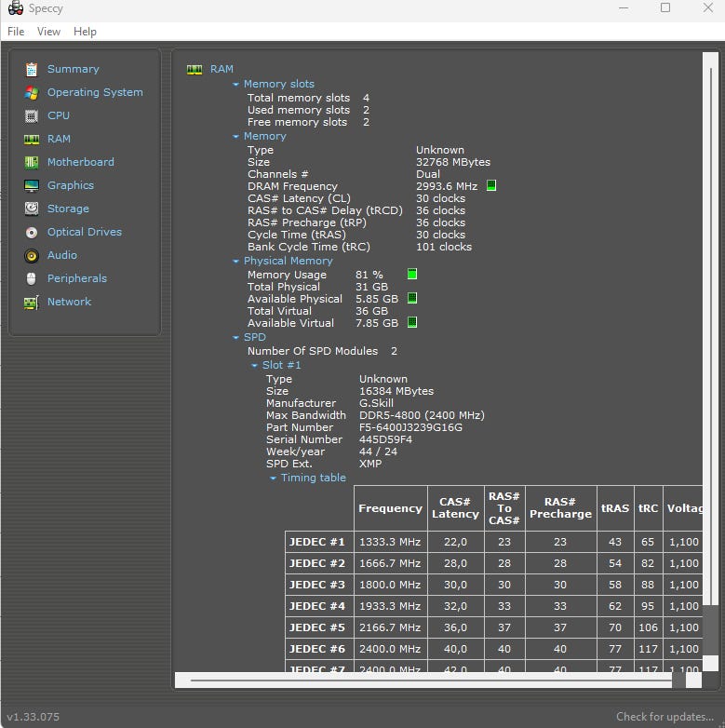
Task: Select the Storage drive icon
Action: pyautogui.click(x=32, y=209)
